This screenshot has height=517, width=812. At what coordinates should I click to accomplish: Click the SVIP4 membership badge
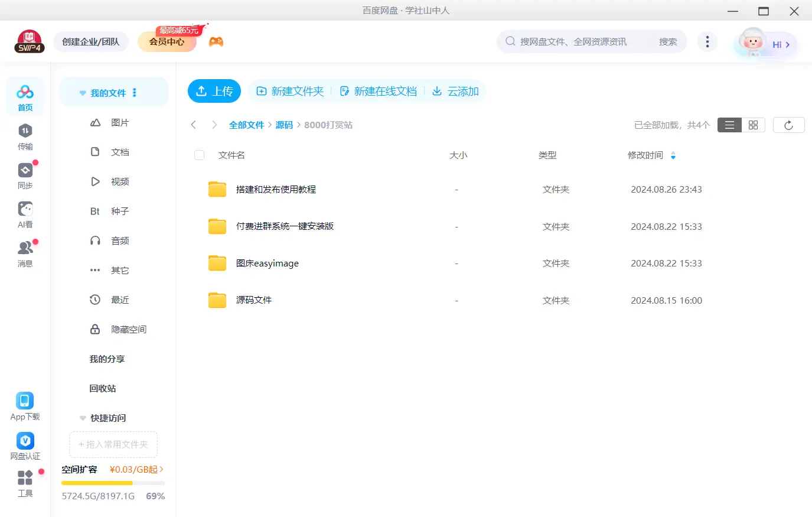click(x=30, y=41)
